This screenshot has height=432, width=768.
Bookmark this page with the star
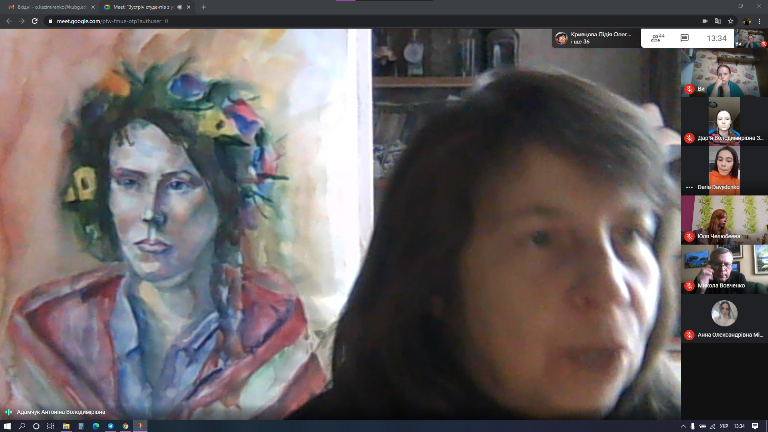tap(730, 21)
